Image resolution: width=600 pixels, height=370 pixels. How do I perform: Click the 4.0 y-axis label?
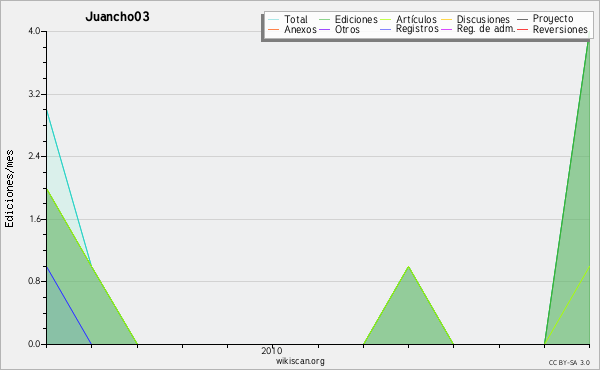coord(34,31)
